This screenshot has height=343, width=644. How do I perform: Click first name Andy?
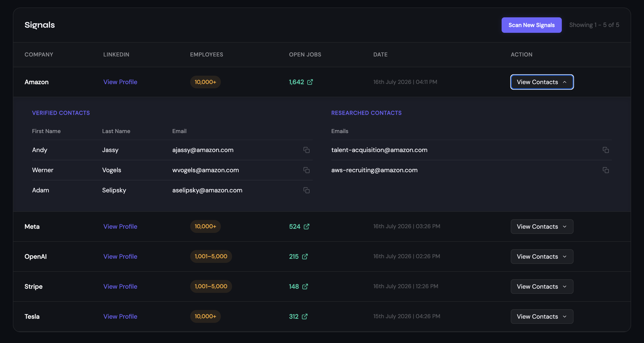point(40,150)
